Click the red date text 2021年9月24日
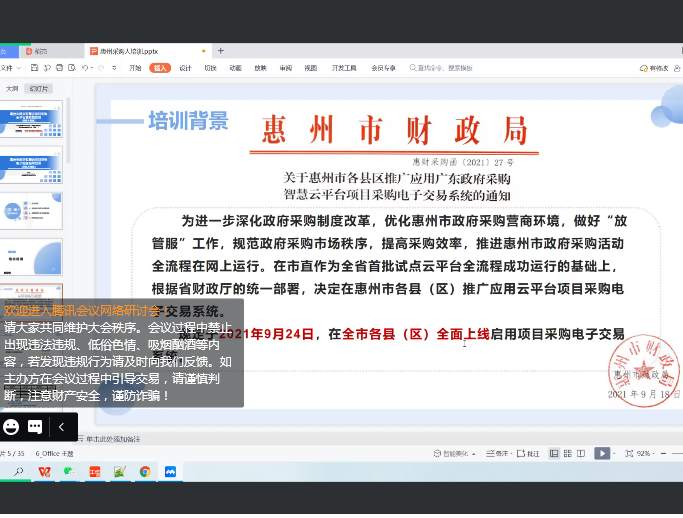683x518 pixels. point(266,334)
